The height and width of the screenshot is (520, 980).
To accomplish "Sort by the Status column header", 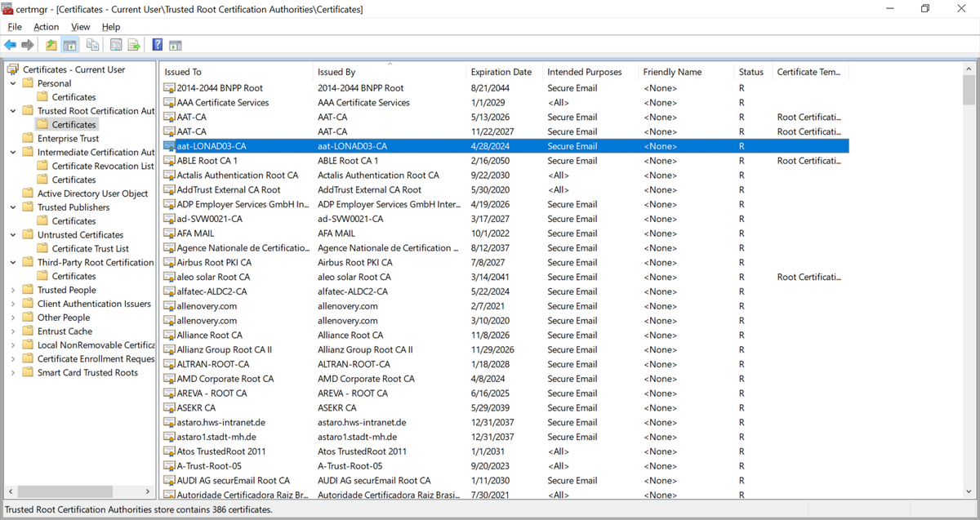I will click(x=754, y=72).
